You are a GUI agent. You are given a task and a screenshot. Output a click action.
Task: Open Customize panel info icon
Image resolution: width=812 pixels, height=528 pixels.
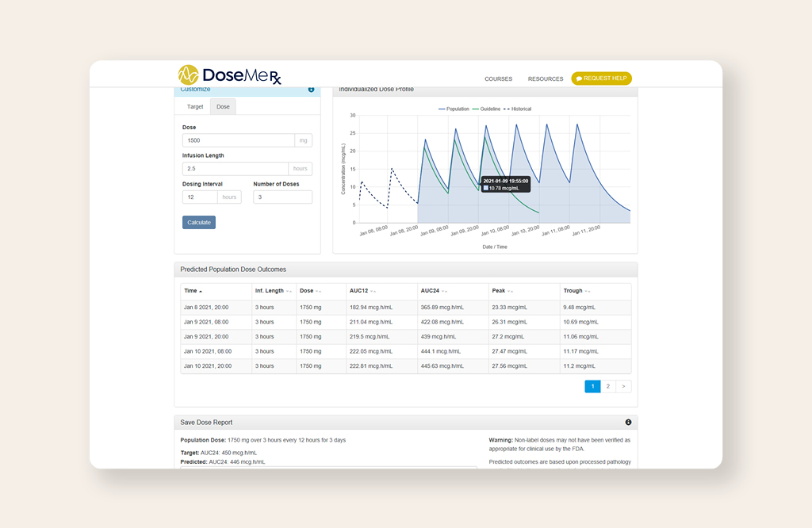pyautogui.click(x=311, y=90)
